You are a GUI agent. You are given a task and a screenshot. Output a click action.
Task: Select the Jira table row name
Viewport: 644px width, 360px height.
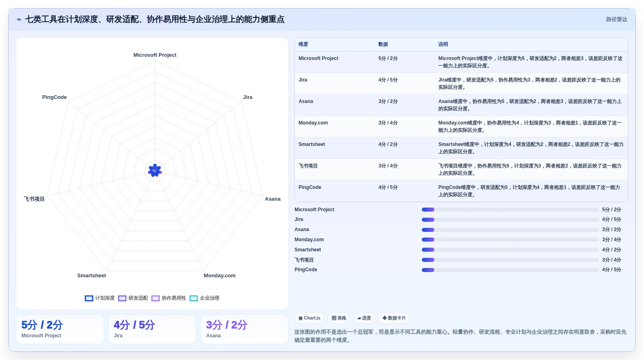click(x=303, y=80)
